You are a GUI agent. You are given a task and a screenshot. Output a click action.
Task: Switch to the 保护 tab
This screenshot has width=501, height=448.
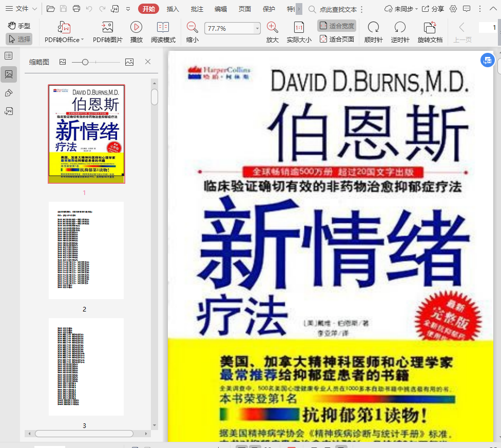point(268,9)
